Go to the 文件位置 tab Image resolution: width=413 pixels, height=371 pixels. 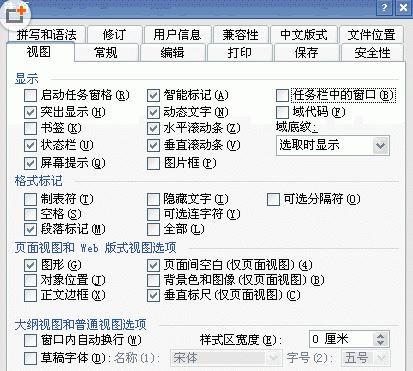371,35
